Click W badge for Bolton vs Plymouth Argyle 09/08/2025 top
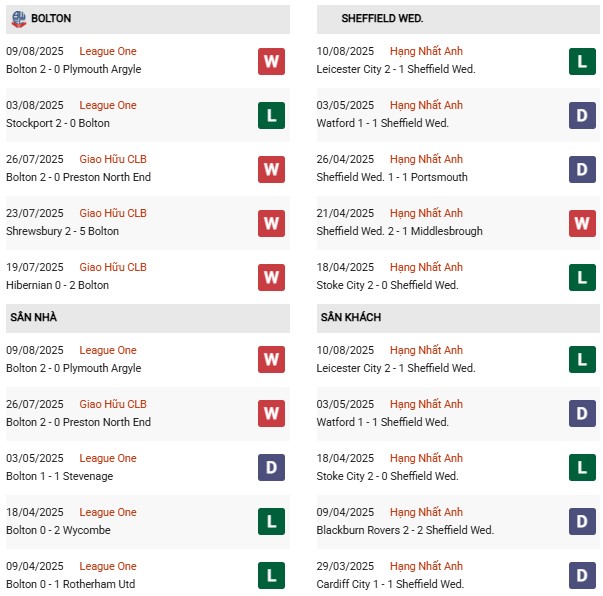This screenshot has height=596, width=603. click(x=271, y=61)
